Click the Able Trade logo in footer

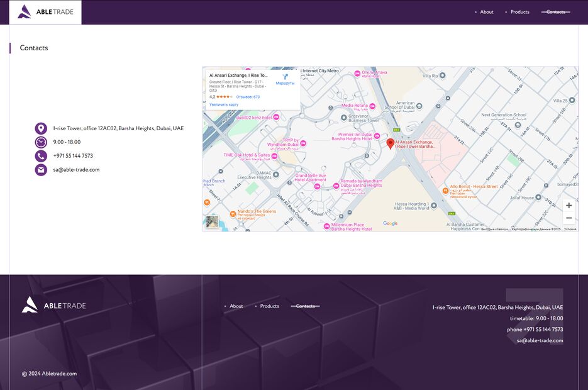point(53,305)
